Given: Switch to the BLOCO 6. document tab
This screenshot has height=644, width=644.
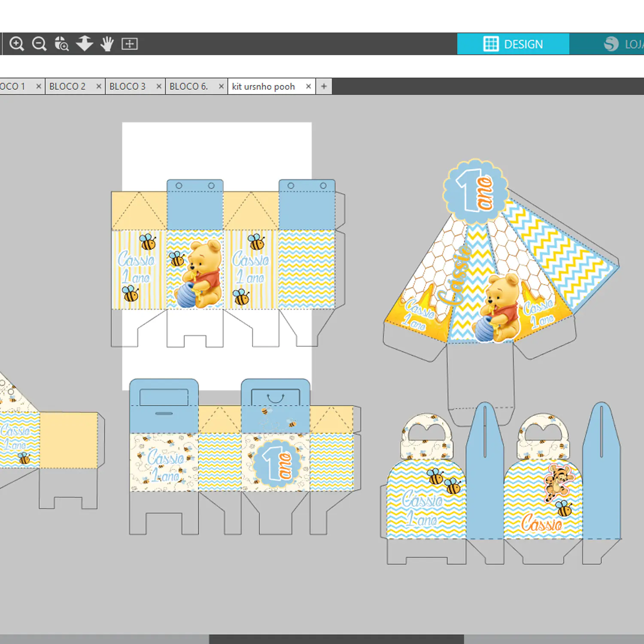Looking at the screenshot, I should tap(188, 86).
